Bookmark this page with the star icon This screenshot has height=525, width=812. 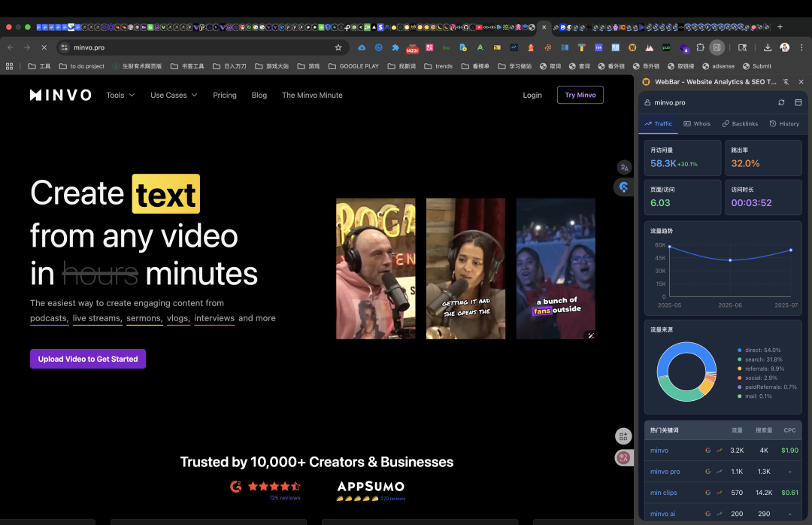338,47
